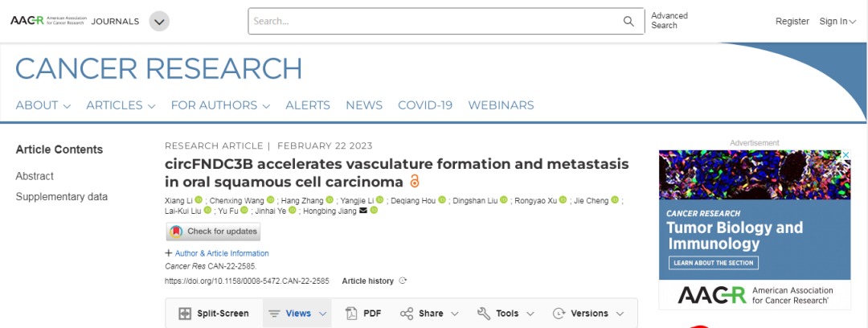868x328 pixels.
Task: Open Tools wrench menu
Action: click(483, 314)
